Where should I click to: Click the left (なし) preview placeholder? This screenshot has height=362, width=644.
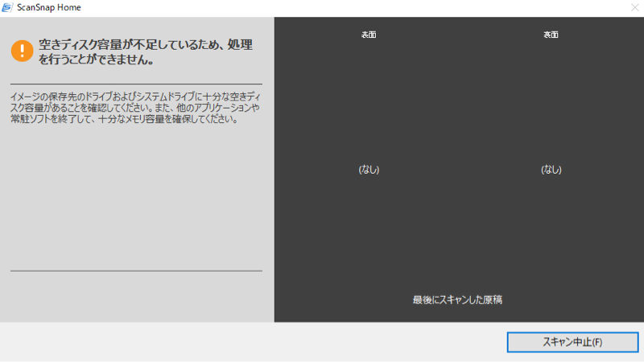(369, 170)
